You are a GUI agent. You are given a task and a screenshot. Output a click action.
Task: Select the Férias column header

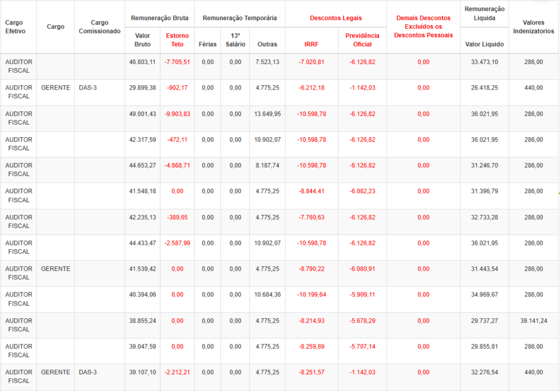(x=208, y=44)
